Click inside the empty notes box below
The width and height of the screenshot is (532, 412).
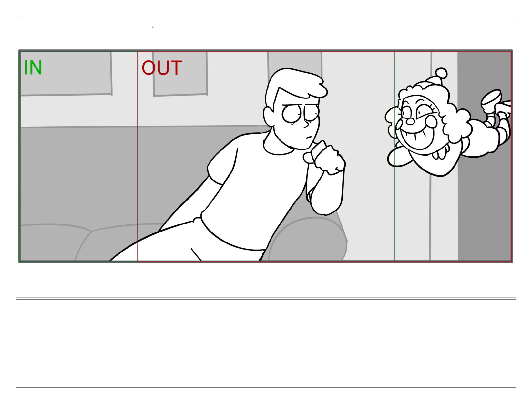[x=266, y=344]
